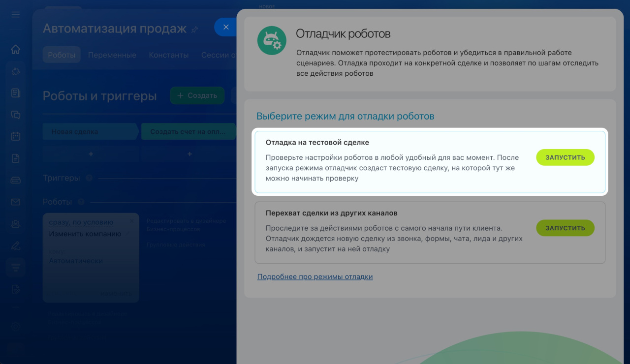
Task: Open Подробнее про режимы отладки link
Action: tap(315, 276)
